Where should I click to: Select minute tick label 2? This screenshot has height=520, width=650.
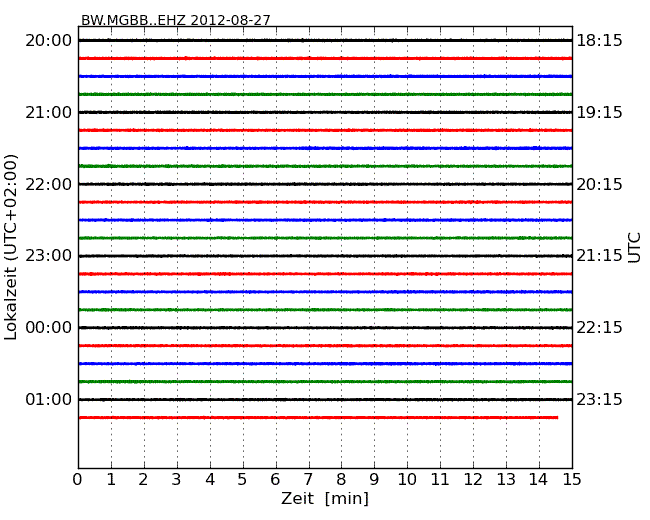[143, 479]
